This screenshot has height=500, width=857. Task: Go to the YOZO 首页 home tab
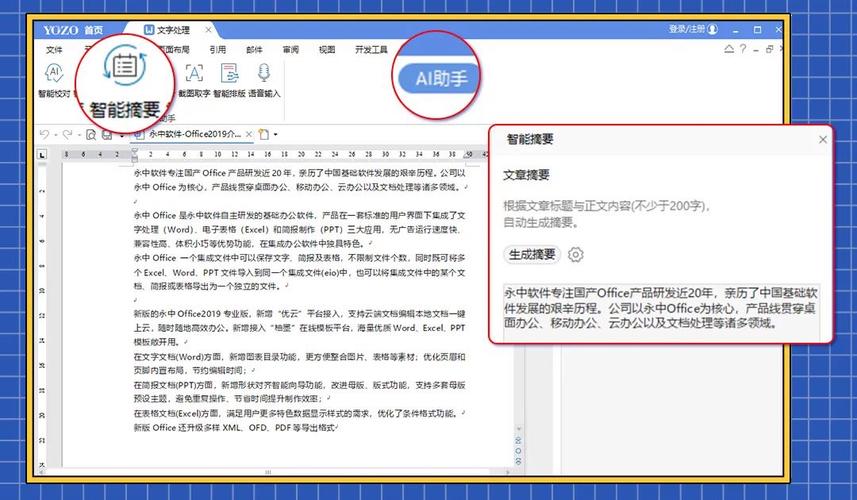[73, 30]
